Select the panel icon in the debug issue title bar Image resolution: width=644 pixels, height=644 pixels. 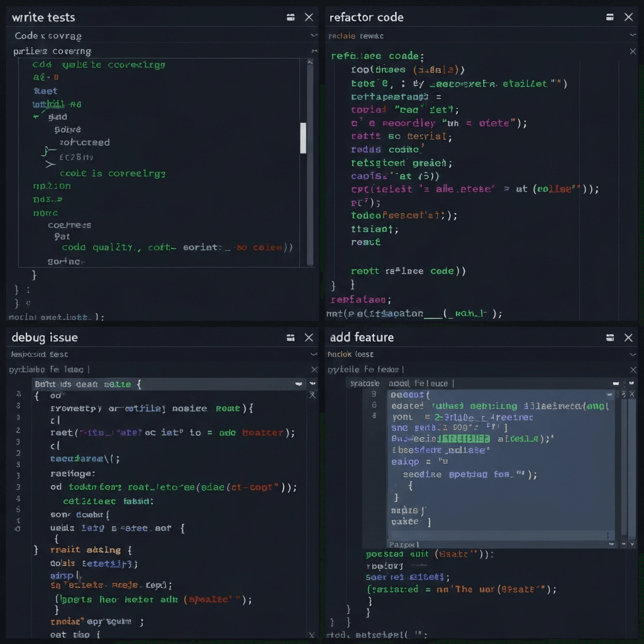click(x=291, y=337)
